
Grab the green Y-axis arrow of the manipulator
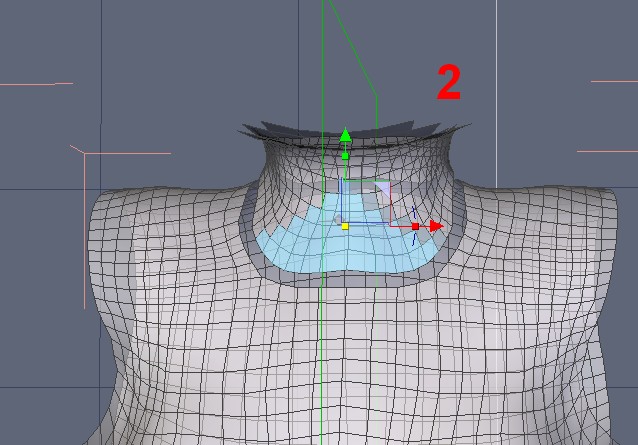[x=345, y=135]
